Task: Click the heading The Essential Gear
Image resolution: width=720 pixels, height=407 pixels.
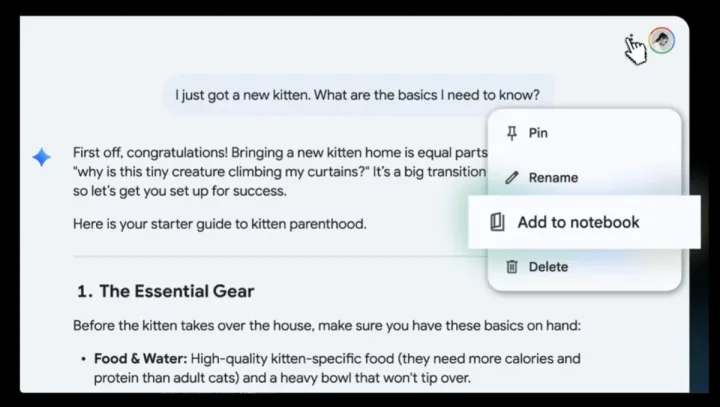Action: point(175,291)
